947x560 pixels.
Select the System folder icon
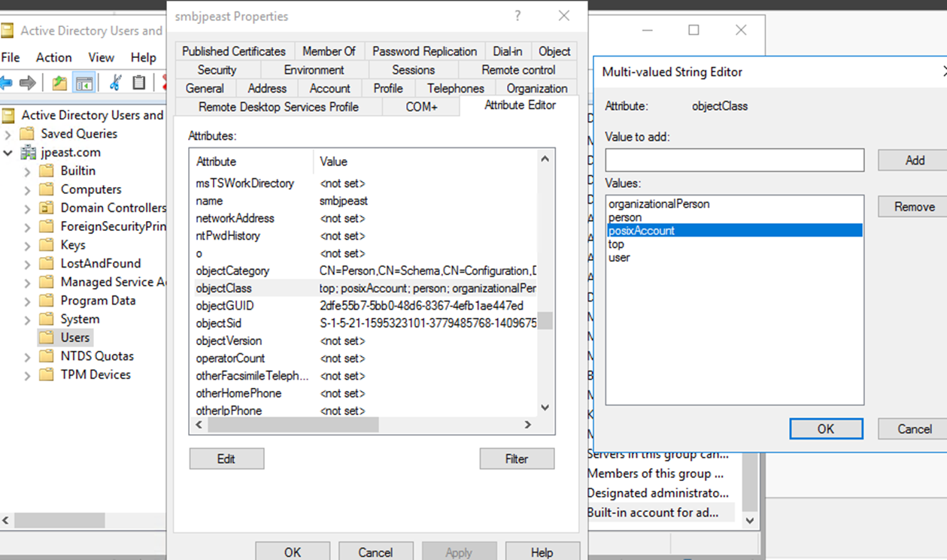(x=47, y=319)
